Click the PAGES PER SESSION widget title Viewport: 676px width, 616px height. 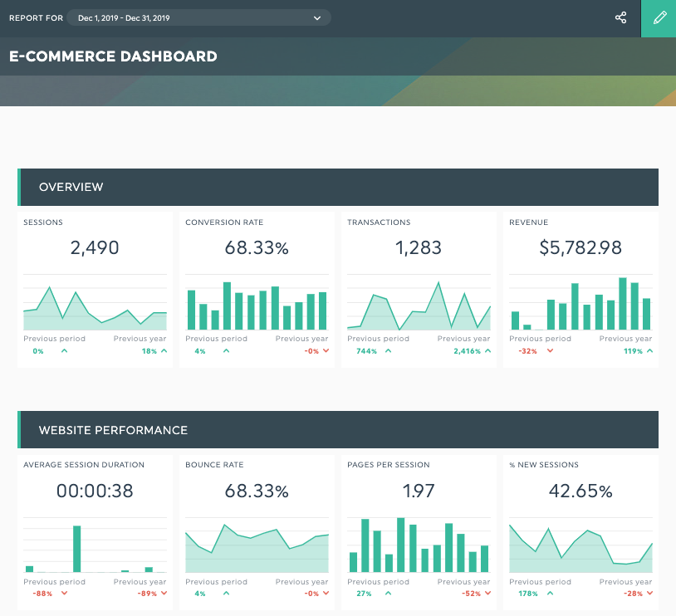[389, 465]
